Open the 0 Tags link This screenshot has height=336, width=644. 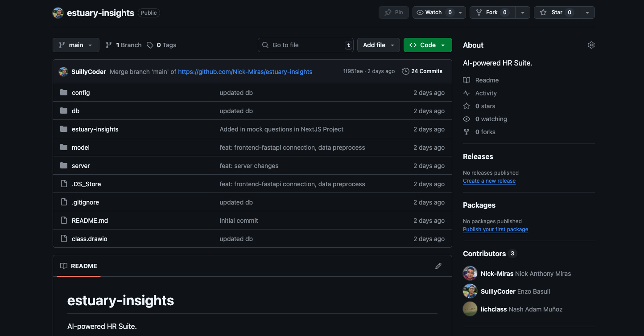point(161,45)
